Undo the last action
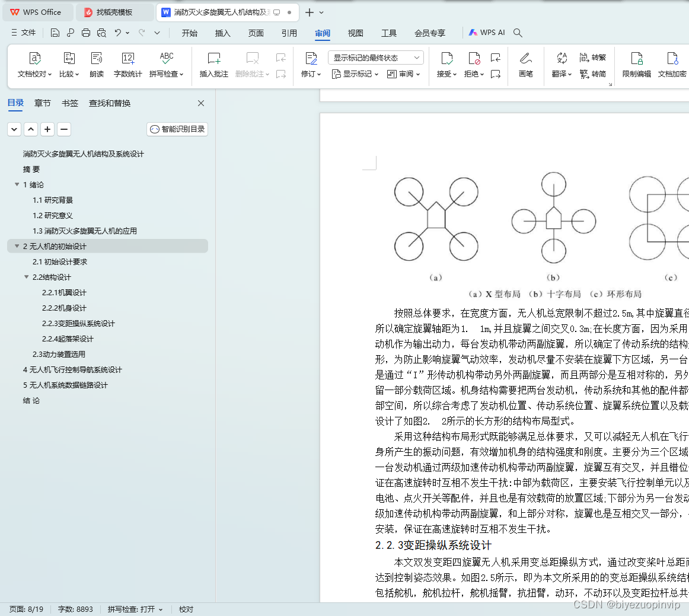689x616 pixels. click(x=118, y=33)
